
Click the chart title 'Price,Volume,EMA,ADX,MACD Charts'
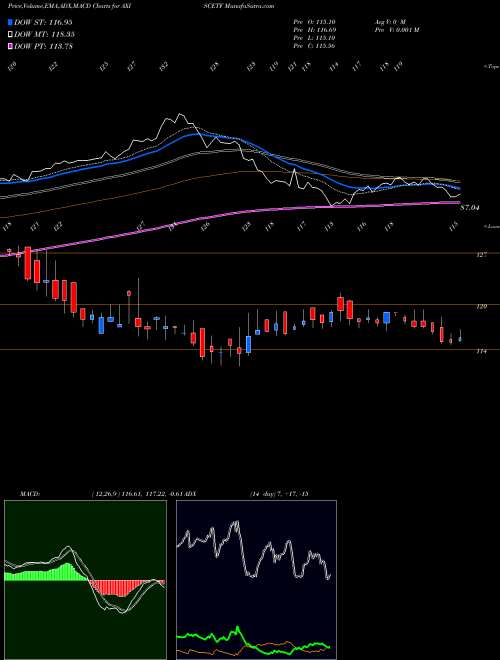click(x=60, y=6)
